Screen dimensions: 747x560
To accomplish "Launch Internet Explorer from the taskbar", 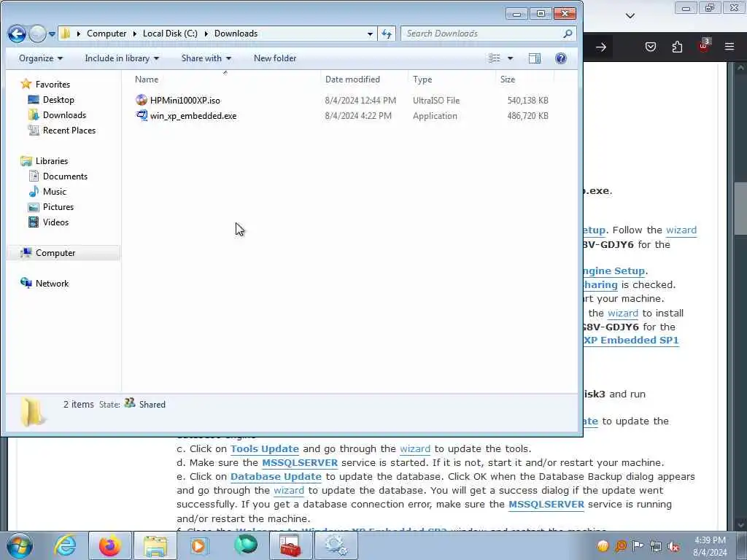I will click(64, 545).
